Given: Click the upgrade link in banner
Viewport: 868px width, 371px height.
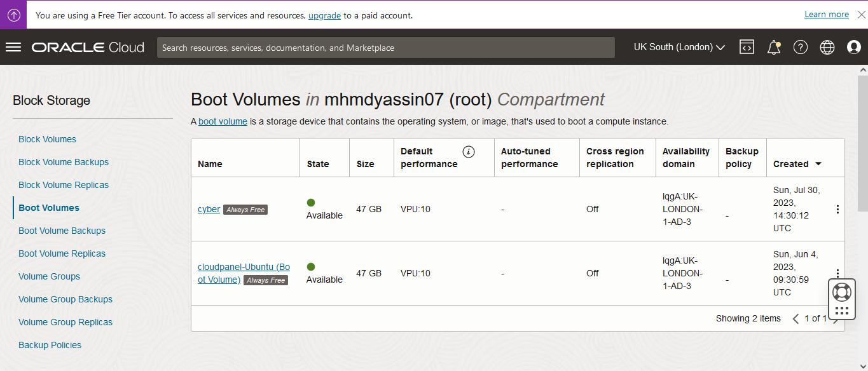Looking at the screenshot, I should pyautogui.click(x=324, y=15).
